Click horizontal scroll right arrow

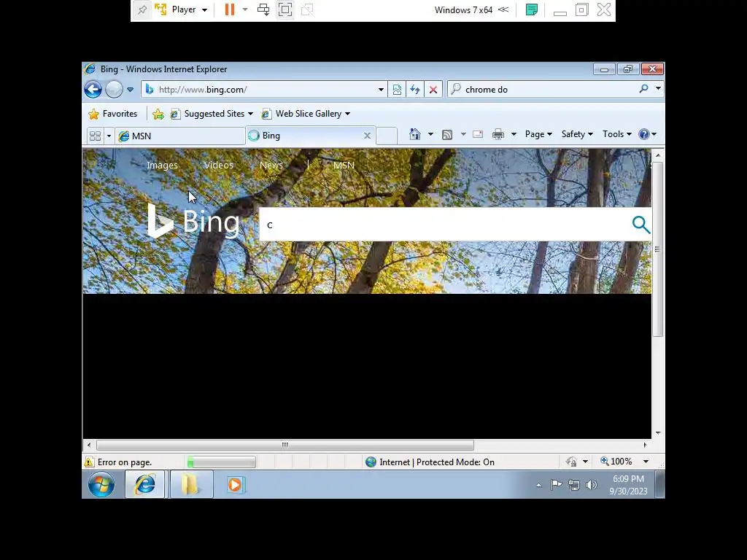click(x=645, y=445)
